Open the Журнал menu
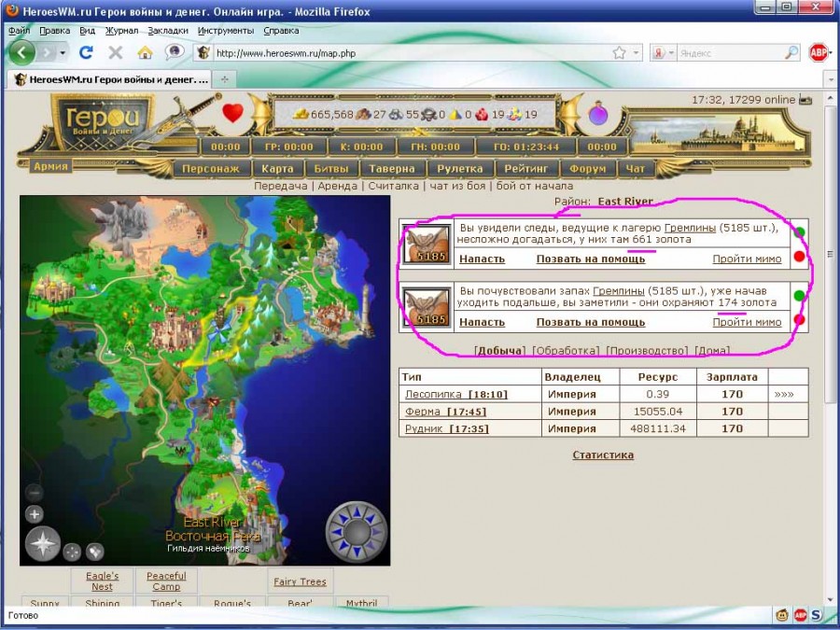 [121, 31]
